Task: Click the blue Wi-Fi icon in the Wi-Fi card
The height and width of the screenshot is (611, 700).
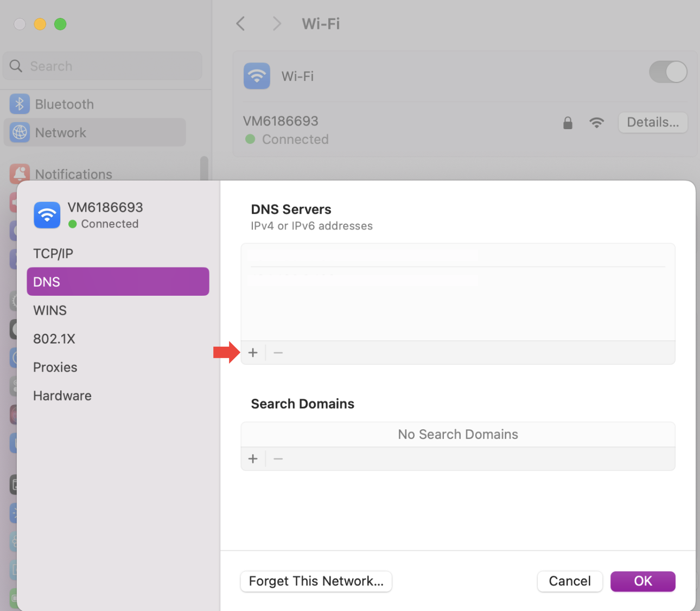Action: [257, 76]
